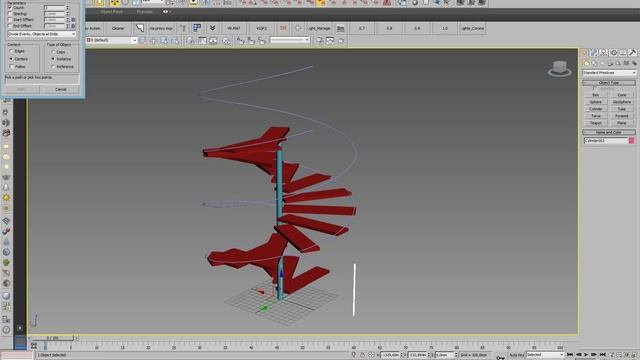Select the Cameras category icon
640x360 pixels.
pos(610,63)
